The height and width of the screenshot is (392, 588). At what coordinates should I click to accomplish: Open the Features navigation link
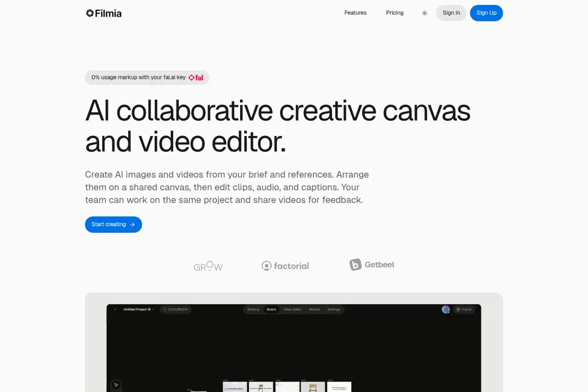tap(355, 13)
